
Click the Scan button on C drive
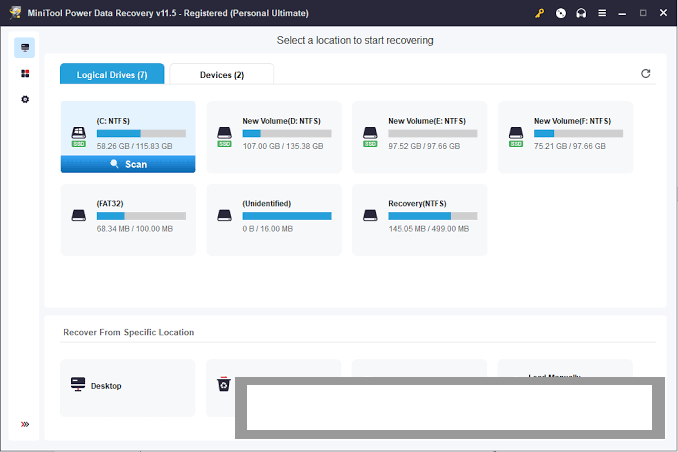tap(128, 164)
